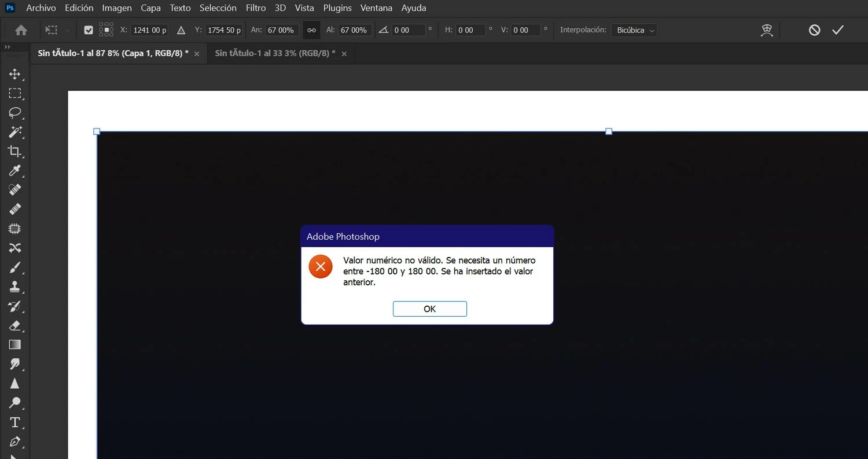Open the Selección menu
This screenshot has width=868, height=459.
pyautogui.click(x=218, y=8)
